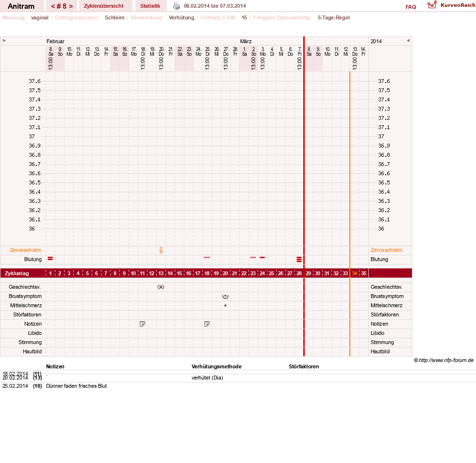Click the left Libido row label
Screen dimensions: 476x463
[34, 333]
